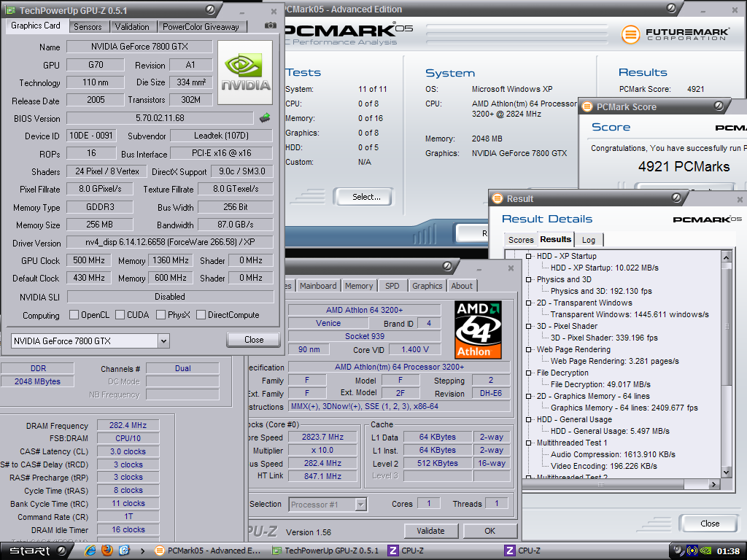Click the NVIDIA tray icon

706,551
